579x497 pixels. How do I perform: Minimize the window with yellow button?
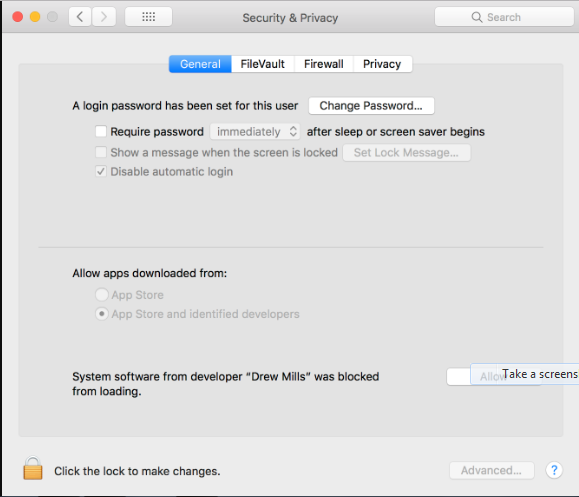(x=35, y=17)
